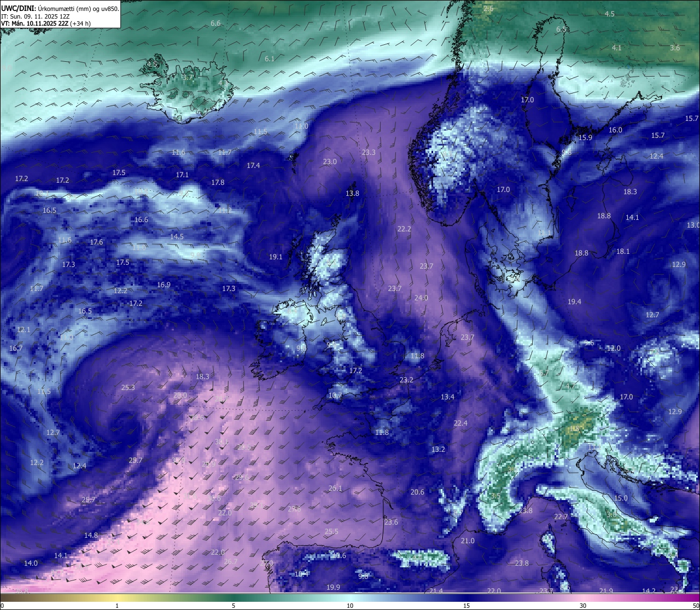Click the map value 16.6 in the western Atlantic

click(x=141, y=220)
